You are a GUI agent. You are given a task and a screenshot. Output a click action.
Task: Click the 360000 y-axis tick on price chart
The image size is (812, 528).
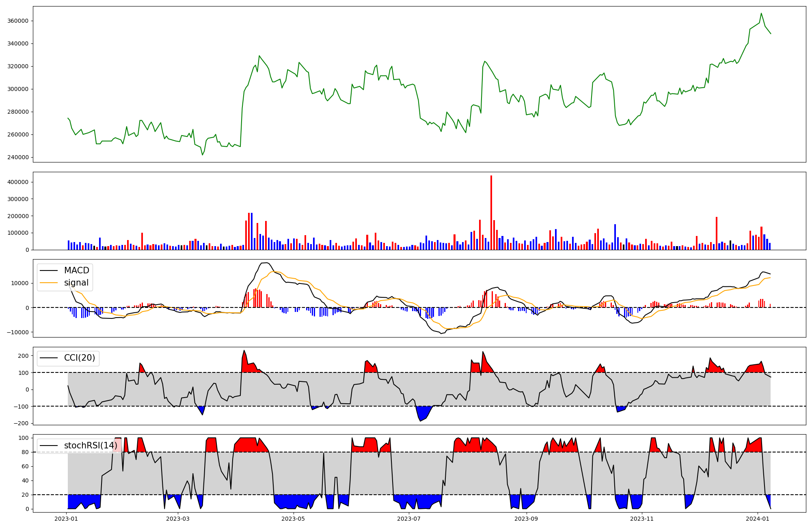17,21
